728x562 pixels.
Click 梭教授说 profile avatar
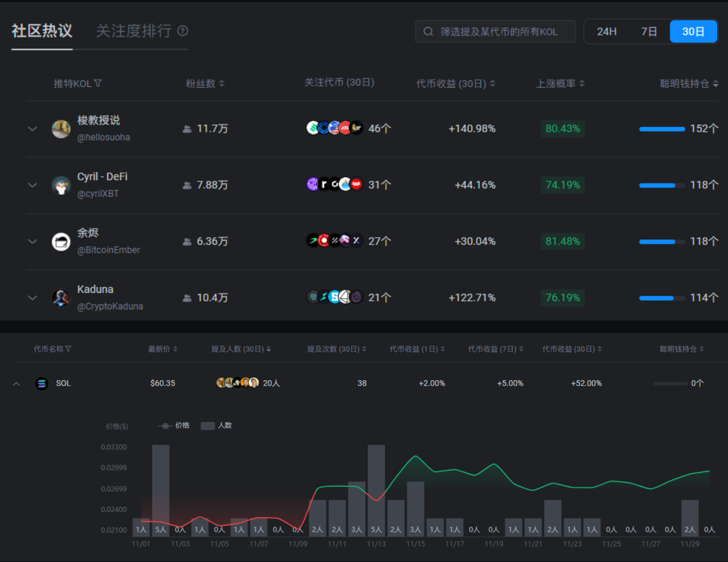[61, 129]
